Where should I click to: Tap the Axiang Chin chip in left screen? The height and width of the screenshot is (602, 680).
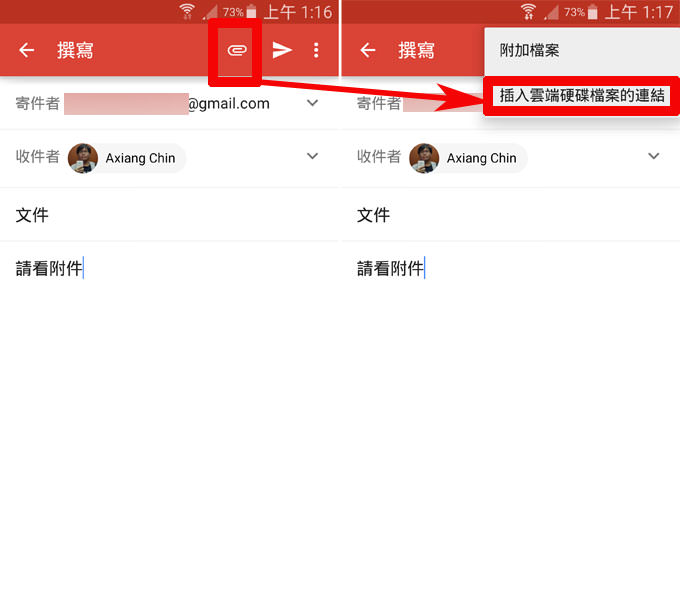click(127, 158)
